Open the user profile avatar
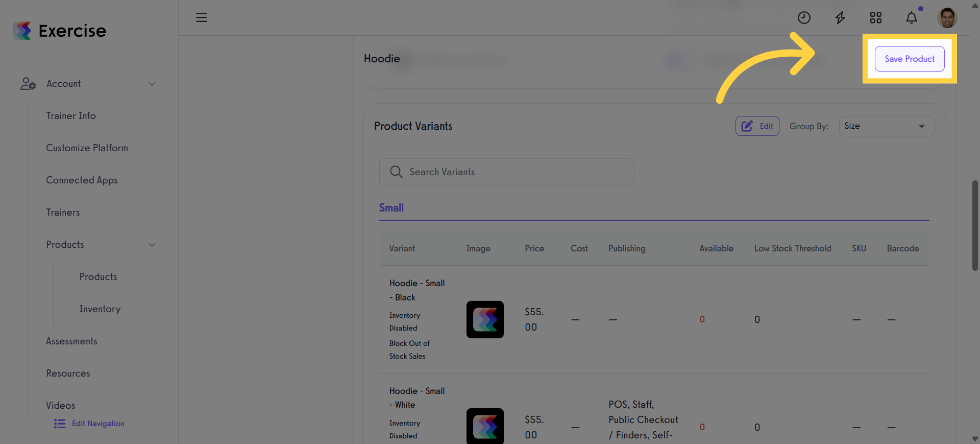Viewport: 980px width, 444px height. point(947,18)
